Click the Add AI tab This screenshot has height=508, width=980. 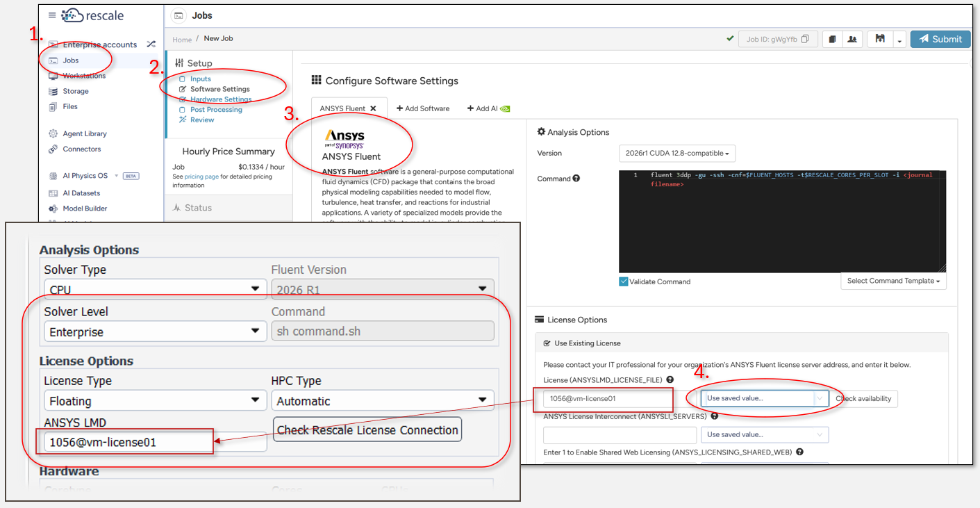click(488, 108)
